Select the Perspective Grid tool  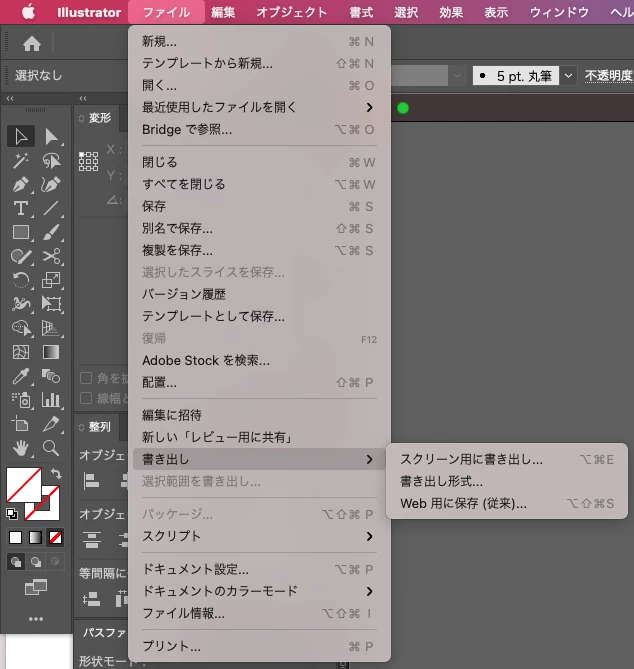pyautogui.click(x=51, y=328)
